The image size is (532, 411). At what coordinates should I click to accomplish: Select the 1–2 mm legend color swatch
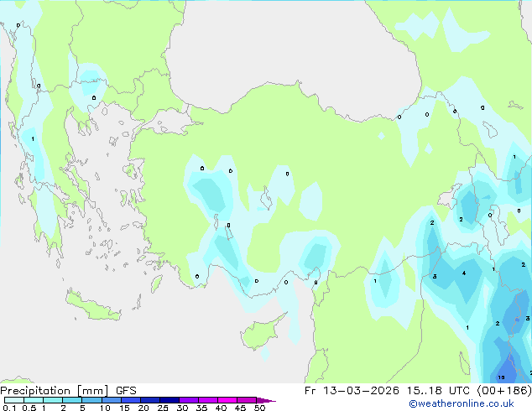point(53,400)
